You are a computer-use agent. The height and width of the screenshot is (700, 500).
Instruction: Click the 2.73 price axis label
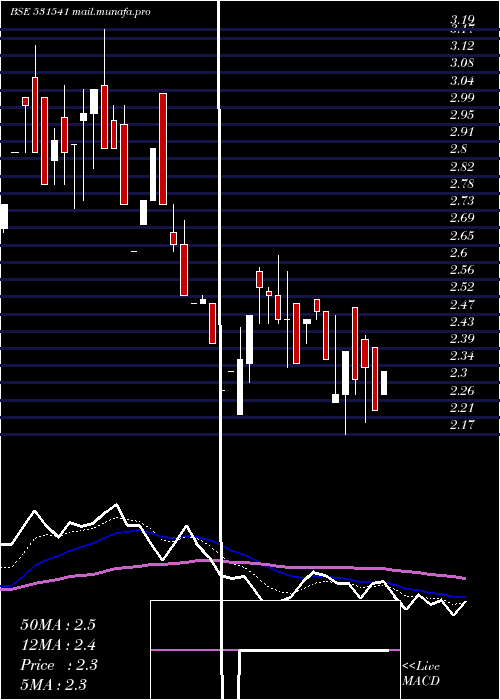pyautogui.click(x=462, y=201)
